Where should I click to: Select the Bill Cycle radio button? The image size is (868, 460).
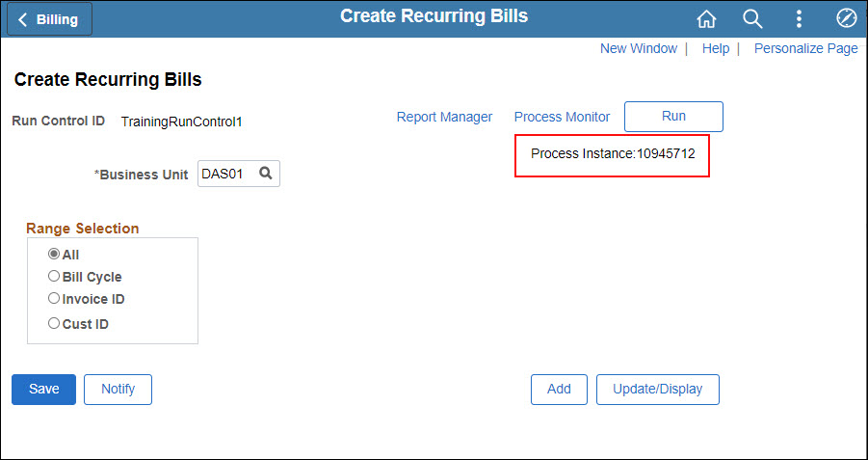pos(54,277)
